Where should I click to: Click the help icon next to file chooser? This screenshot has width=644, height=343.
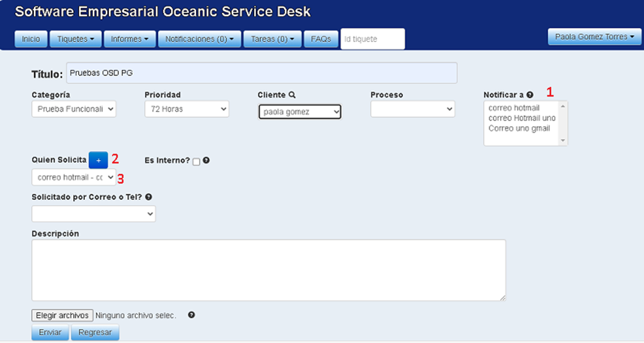192,315
